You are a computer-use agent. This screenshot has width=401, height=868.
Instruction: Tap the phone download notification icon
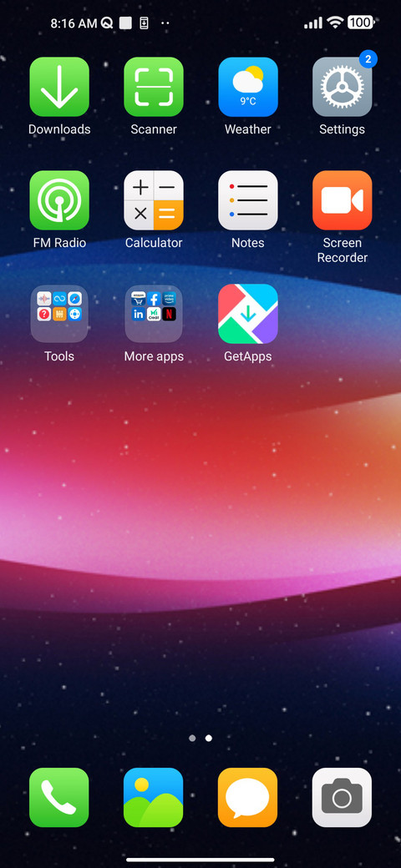[x=144, y=23]
